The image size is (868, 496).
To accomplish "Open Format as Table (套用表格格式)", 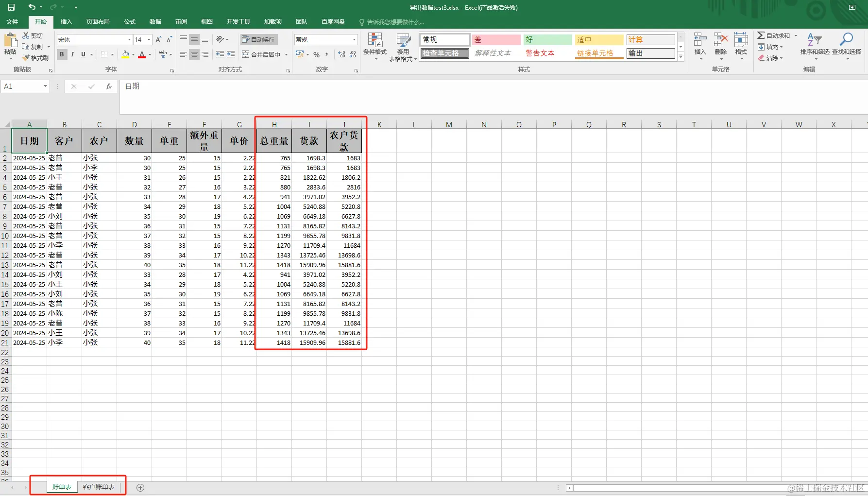I will (x=403, y=47).
